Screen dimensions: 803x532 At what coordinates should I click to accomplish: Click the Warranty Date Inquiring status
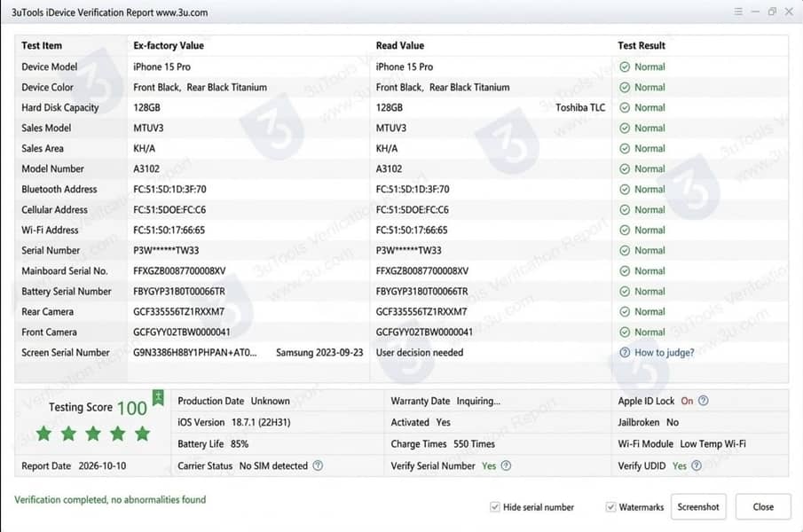[478, 401]
